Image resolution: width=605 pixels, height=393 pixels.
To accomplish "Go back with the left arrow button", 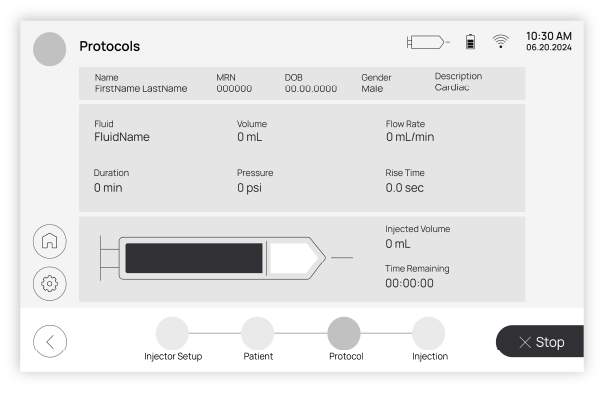I will 50,341.
